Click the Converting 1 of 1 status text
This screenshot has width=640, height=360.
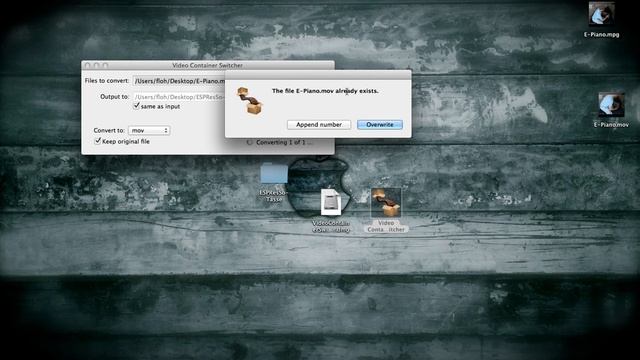click(284, 142)
